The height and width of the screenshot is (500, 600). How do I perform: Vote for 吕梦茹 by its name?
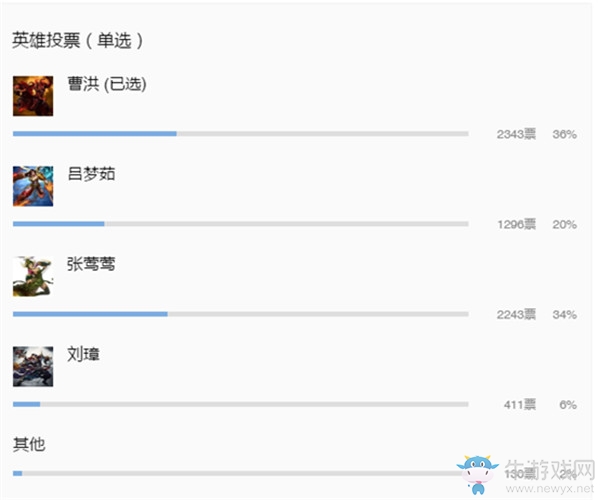coord(91,174)
